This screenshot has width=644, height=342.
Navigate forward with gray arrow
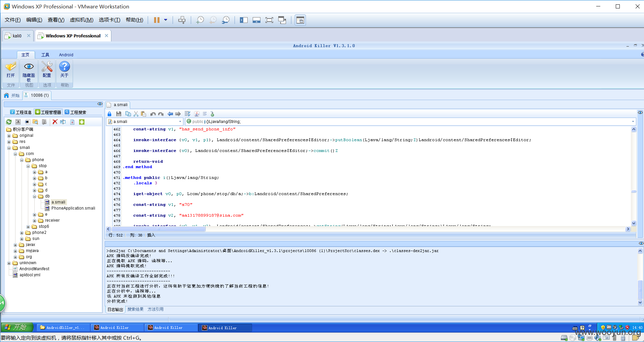pyautogui.click(x=178, y=114)
